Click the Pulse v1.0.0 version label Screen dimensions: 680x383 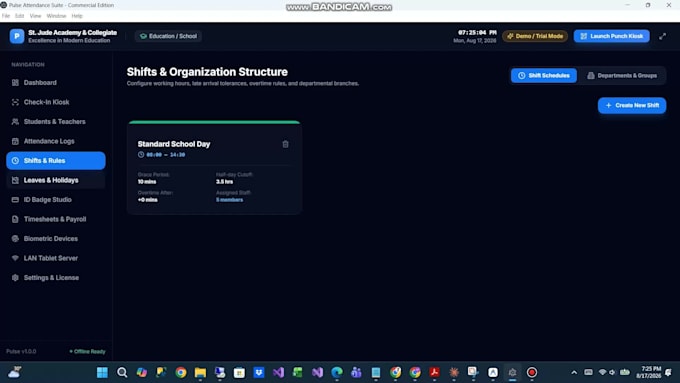[x=21, y=351]
